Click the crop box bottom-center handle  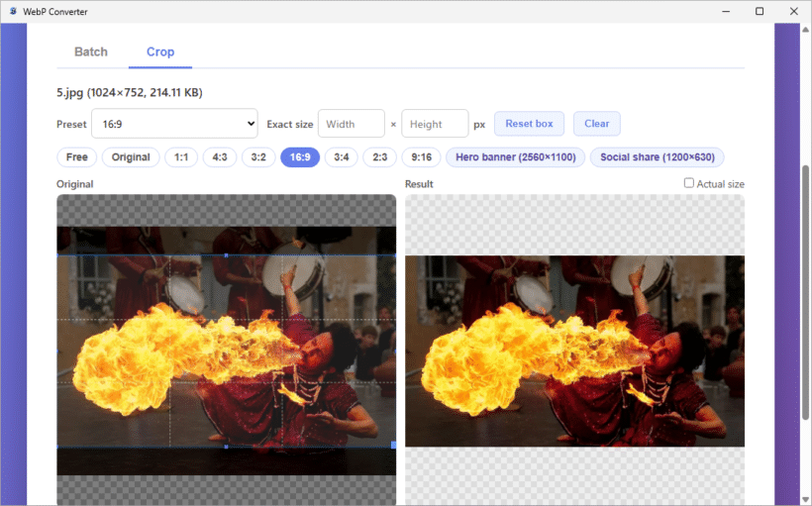[x=227, y=446]
